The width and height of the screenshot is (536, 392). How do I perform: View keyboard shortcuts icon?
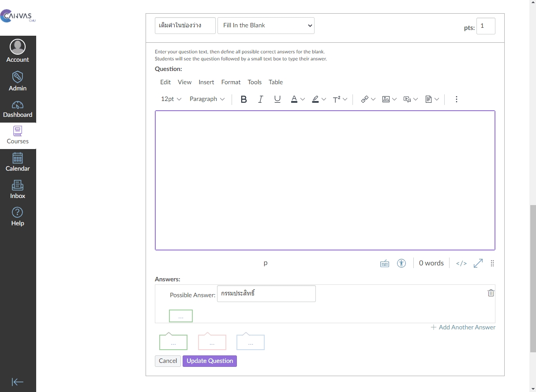[x=384, y=263]
